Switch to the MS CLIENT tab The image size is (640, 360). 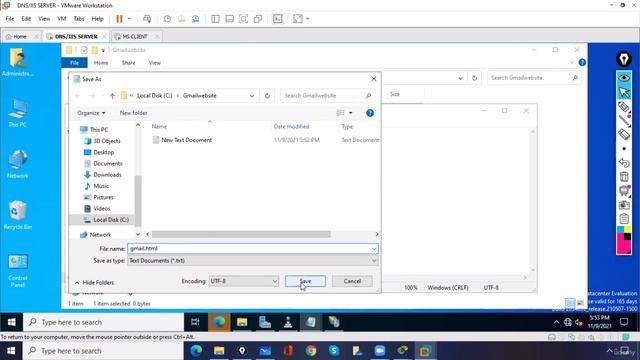(x=135, y=36)
